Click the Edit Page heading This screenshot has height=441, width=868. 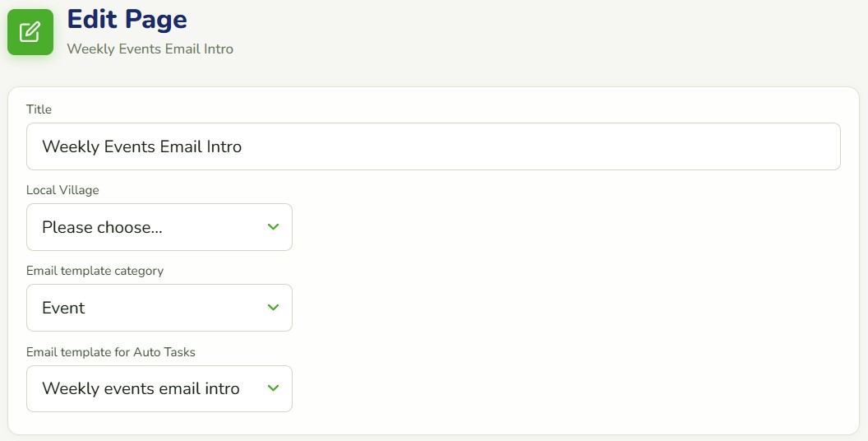tap(127, 20)
